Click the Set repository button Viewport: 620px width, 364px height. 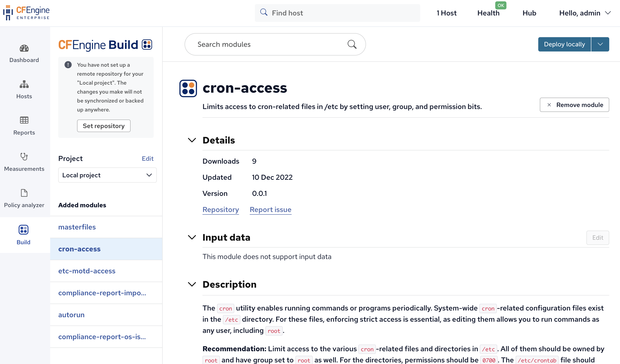[104, 126]
